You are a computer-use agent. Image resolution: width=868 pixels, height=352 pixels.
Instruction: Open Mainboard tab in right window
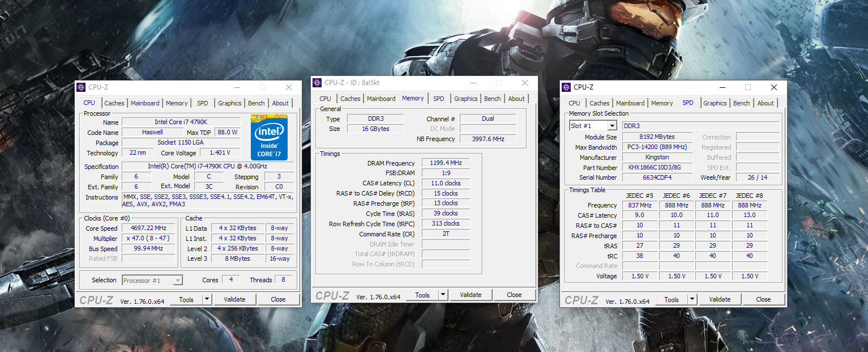pyautogui.click(x=630, y=103)
